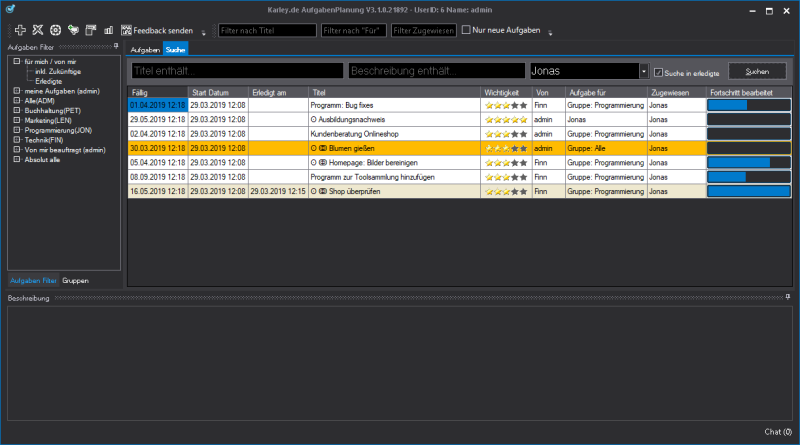Click the clock icon before Homepage: Bilder bereinigen

click(x=314, y=163)
